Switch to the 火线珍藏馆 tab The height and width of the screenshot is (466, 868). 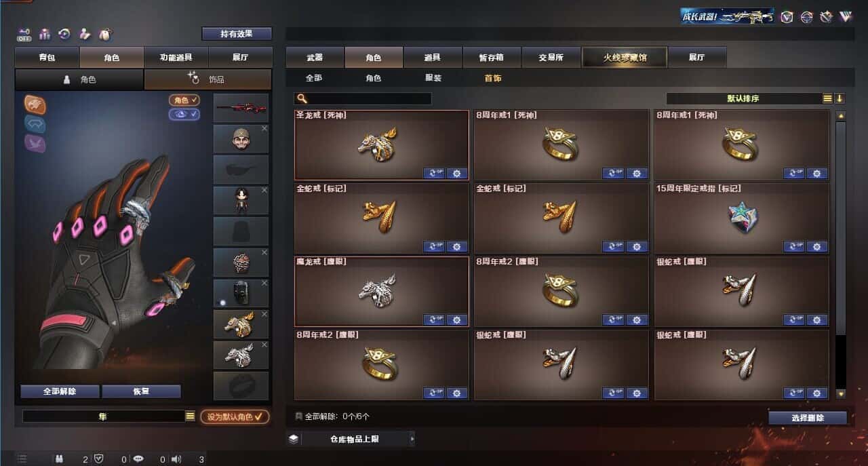(x=625, y=58)
